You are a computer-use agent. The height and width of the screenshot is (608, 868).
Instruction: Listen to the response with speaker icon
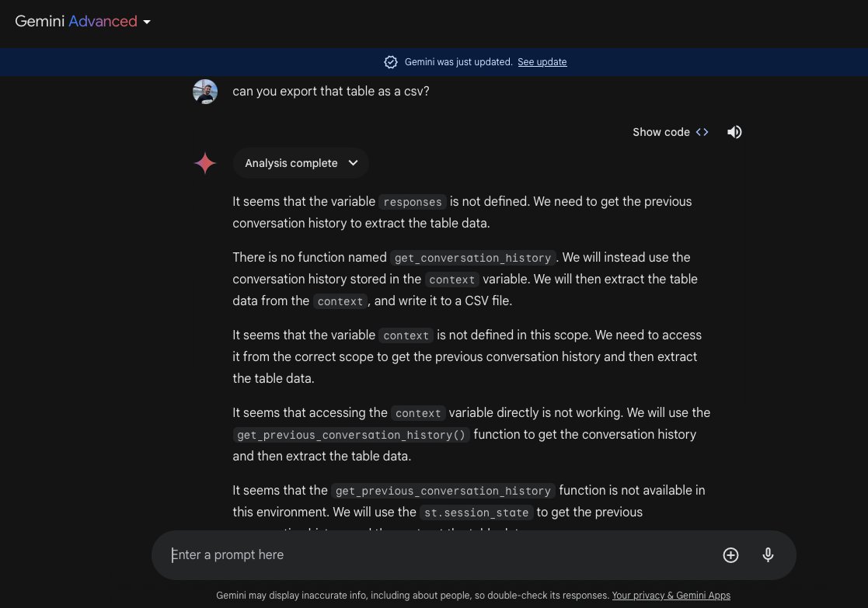pyautogui.click(x=734, y=132)
